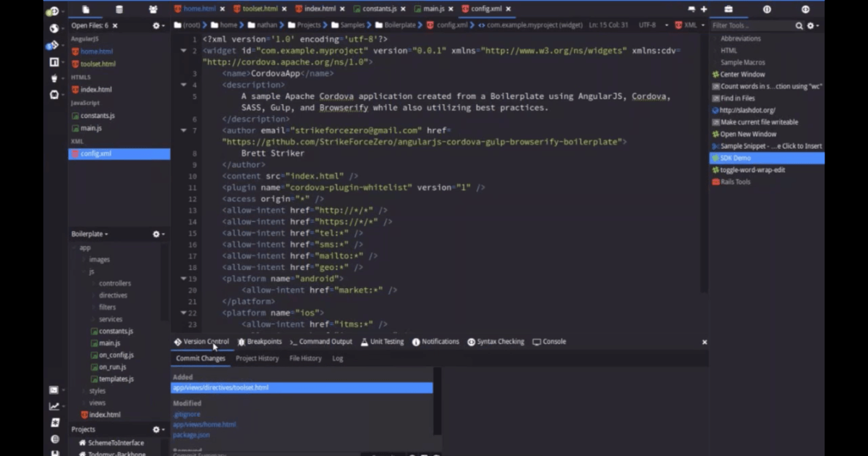
Task: Open the http://slashdot.org/ URL tool
Action: pyautogui.click(x=743, y=110)
